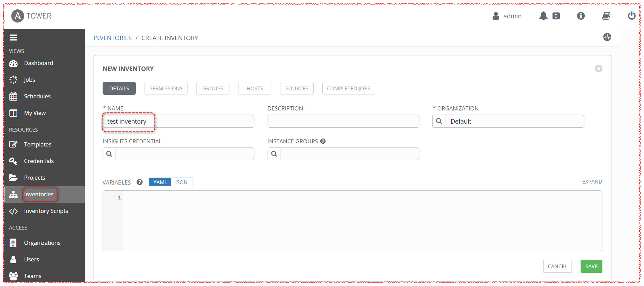Click the Name input field
This screenshot has width=644, height=286.
pyautogui.click(x=179, y=121)
